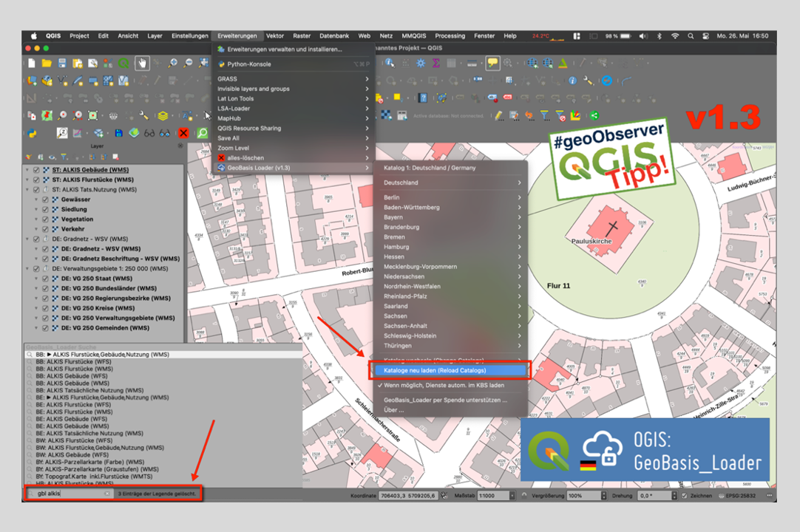
Task: Open project using the yellow folder icon
Action: click(x=47, y=64)
